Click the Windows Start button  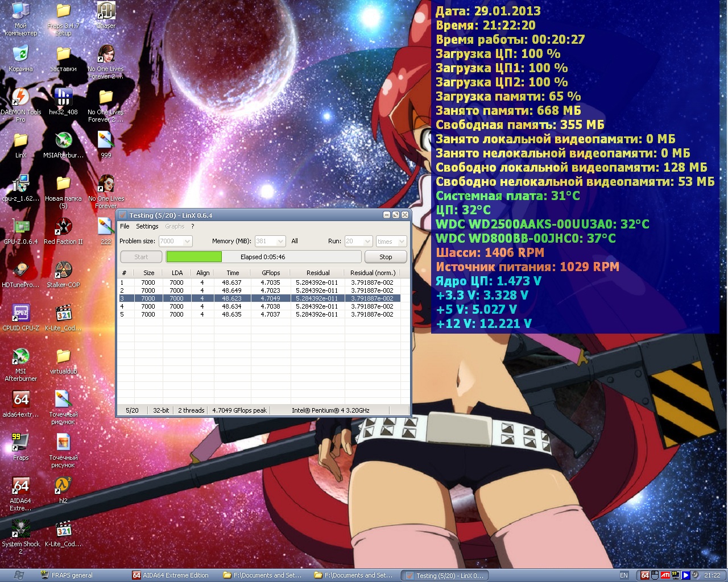coord(18,575)
